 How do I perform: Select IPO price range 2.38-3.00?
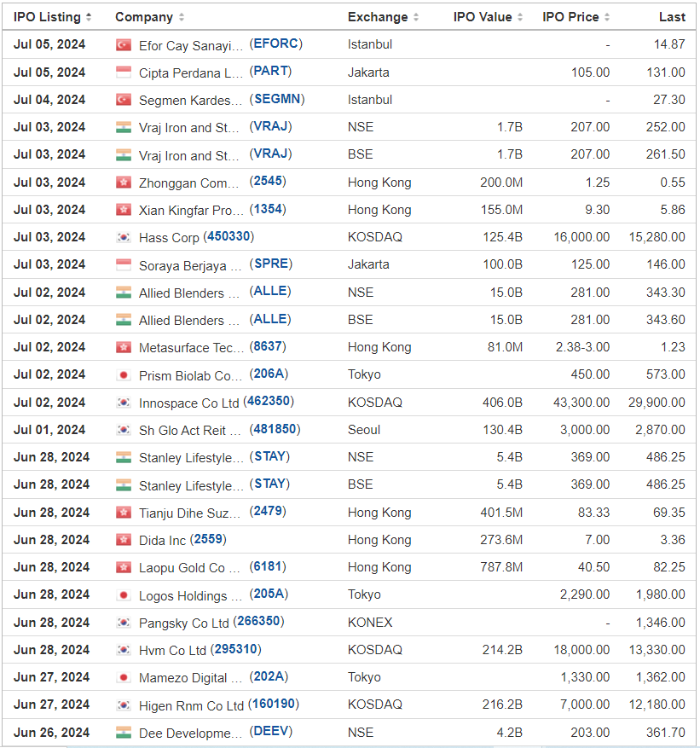tap(582, 347)
